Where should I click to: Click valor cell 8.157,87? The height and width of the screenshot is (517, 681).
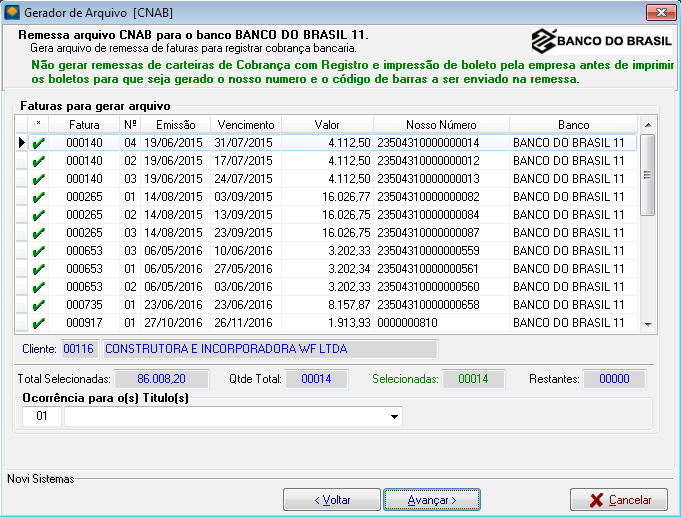point(327,305)
